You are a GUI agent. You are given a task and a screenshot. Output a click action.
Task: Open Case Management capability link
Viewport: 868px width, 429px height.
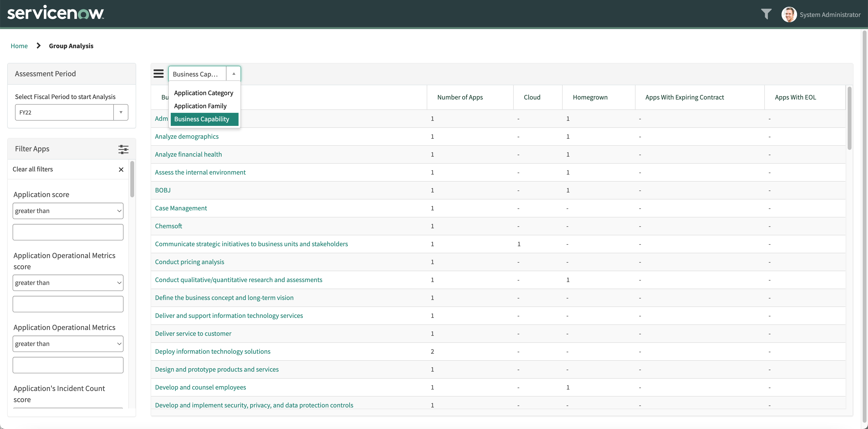[181, 208]
